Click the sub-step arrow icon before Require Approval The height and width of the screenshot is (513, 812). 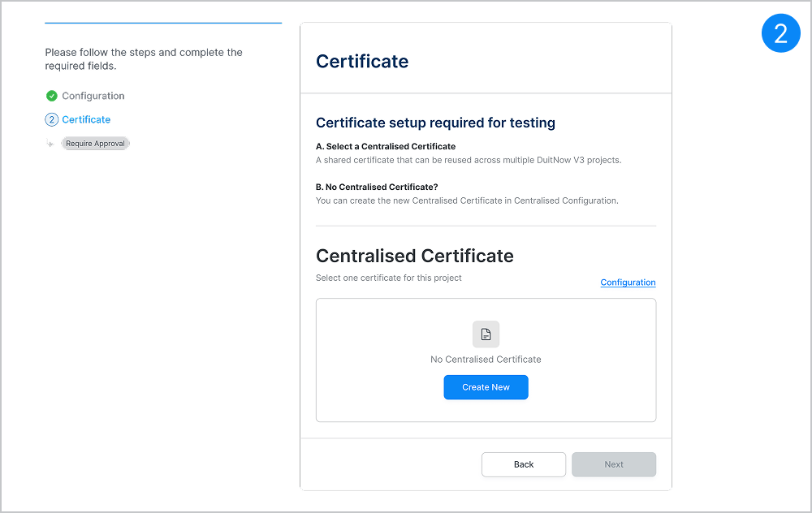point(51,143)
